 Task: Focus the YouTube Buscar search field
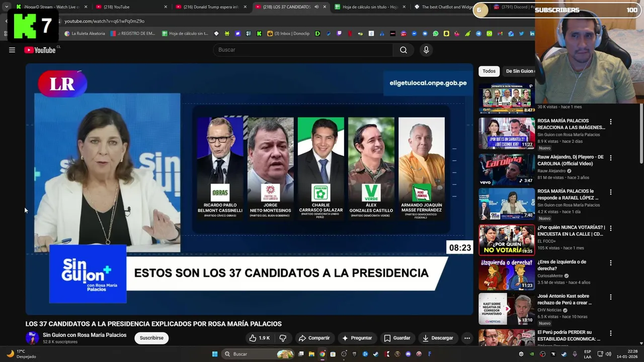[x=303, y=50]
